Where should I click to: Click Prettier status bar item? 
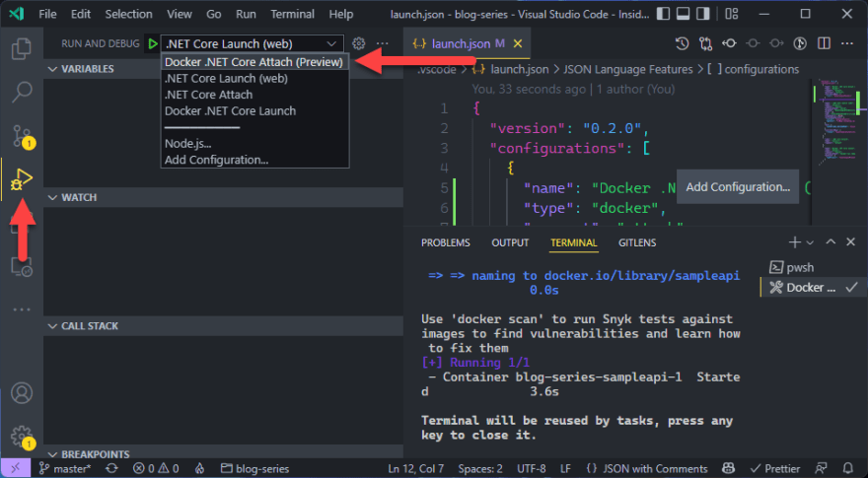(774, 468)
